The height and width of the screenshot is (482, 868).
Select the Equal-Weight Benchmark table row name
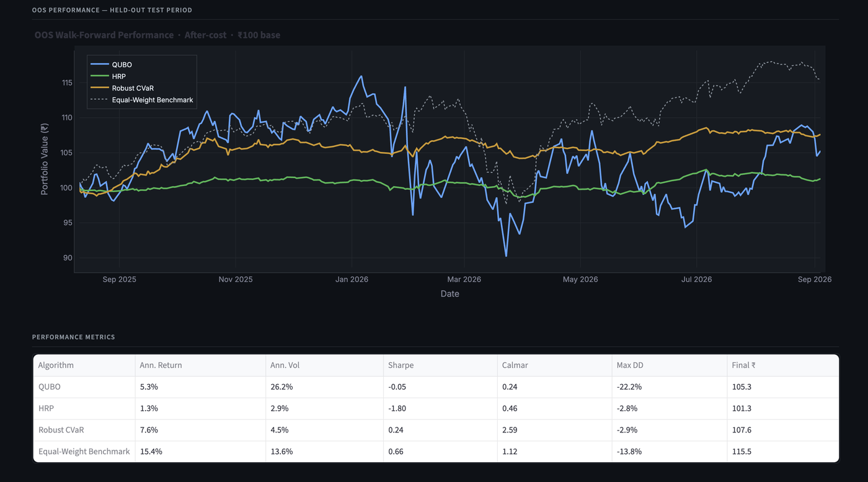(84, 452)
